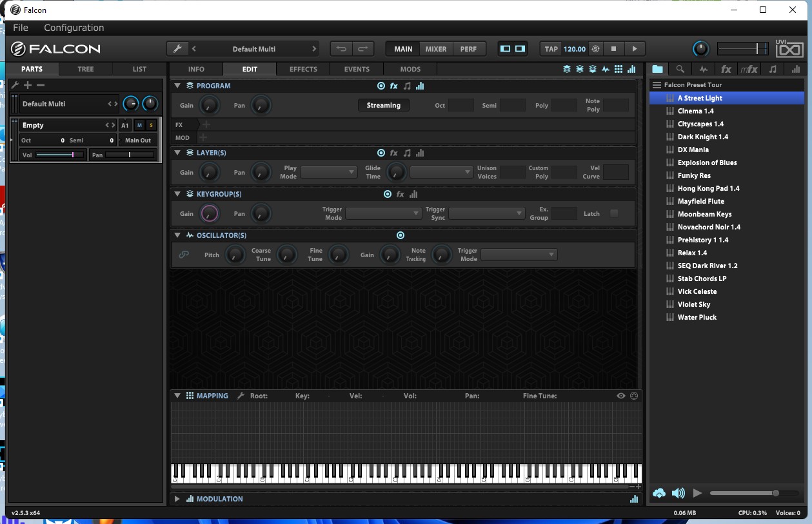Click the fx icon in the PROGRAM header
The image size is (812, 524).
point(394,86)
